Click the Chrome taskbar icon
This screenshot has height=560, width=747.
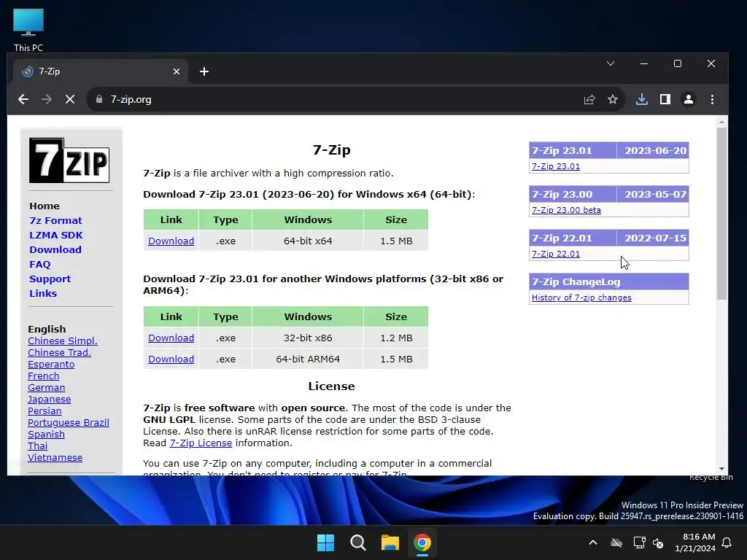(422, 542)
